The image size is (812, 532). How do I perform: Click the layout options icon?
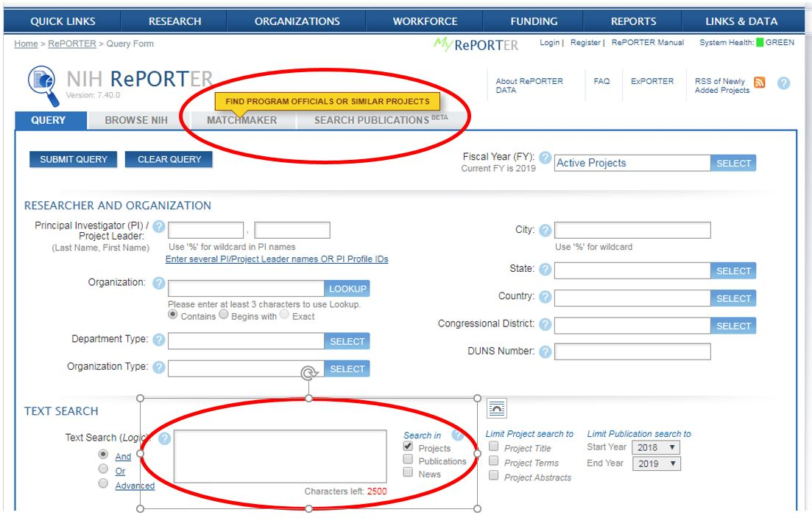(497, 409)
